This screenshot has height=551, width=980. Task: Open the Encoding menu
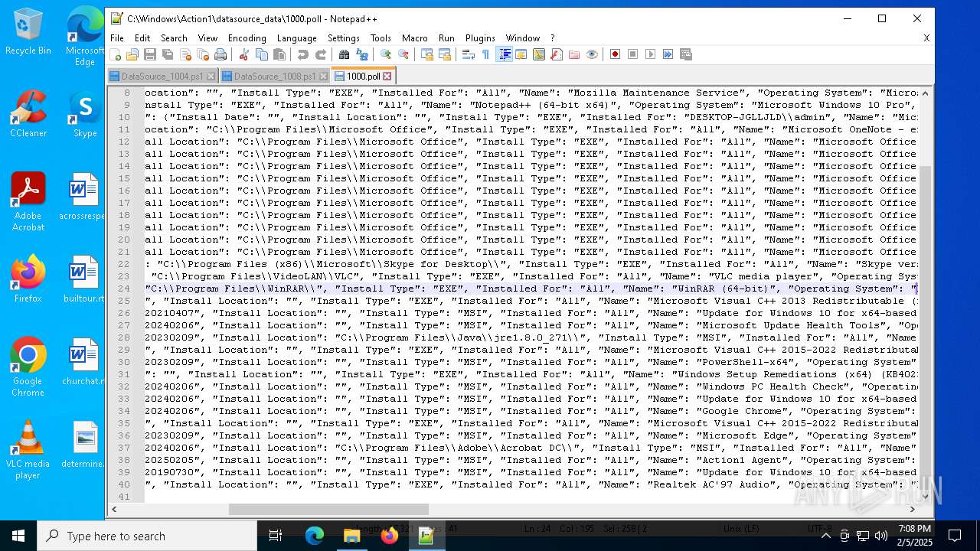click(247, 37)
